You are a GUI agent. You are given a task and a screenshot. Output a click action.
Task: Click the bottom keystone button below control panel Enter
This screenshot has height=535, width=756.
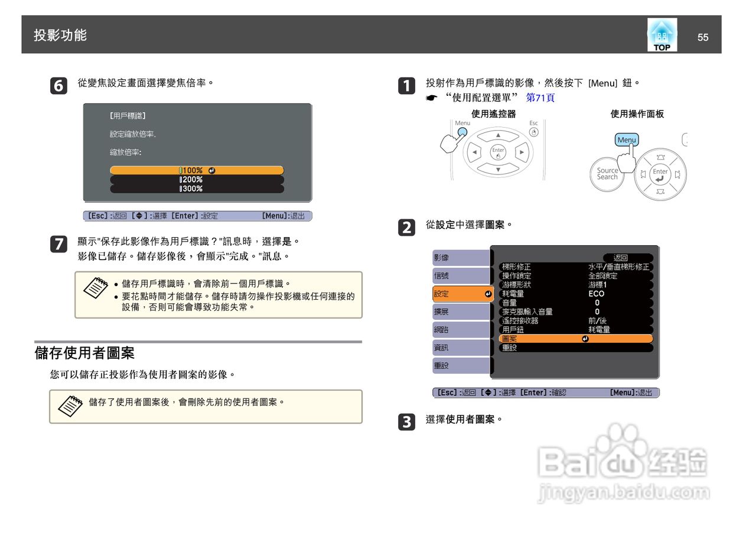(660, 192)
